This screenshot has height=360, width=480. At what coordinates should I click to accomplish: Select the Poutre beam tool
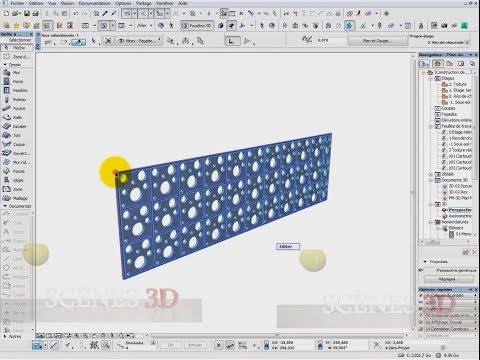coord(17,108)
